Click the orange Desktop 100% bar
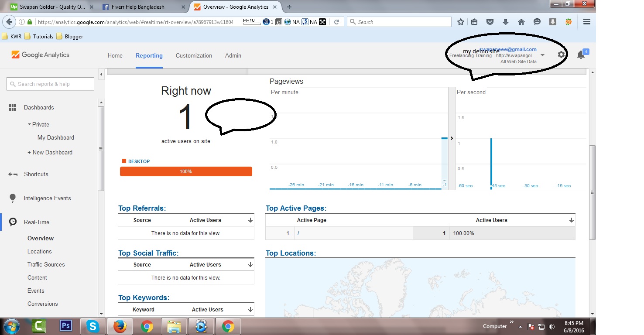This screenshot has height=335, width=644. pos(186,171)
